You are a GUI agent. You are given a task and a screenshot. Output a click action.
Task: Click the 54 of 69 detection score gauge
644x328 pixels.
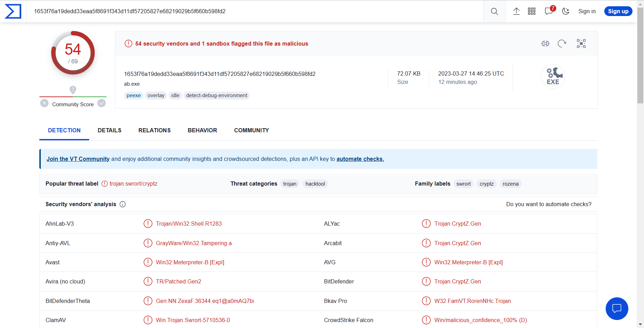[x=73, y=53]
